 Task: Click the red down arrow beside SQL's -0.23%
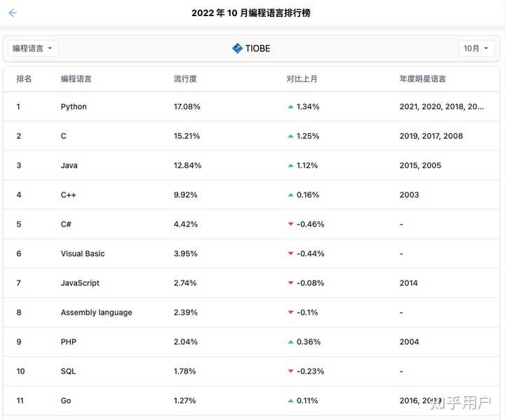pos(290,372)
